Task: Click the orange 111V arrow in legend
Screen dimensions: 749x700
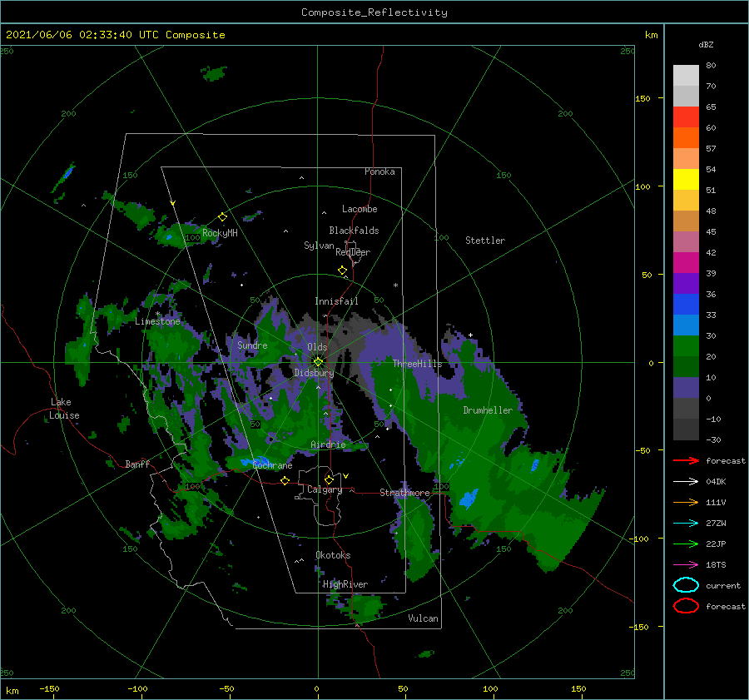Action: (686, 502)
